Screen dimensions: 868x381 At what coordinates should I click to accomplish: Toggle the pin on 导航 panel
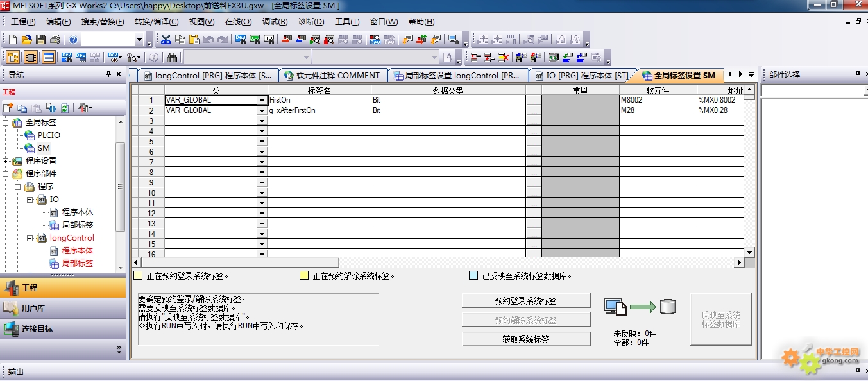pyautogui.click(x=108, y=74)
